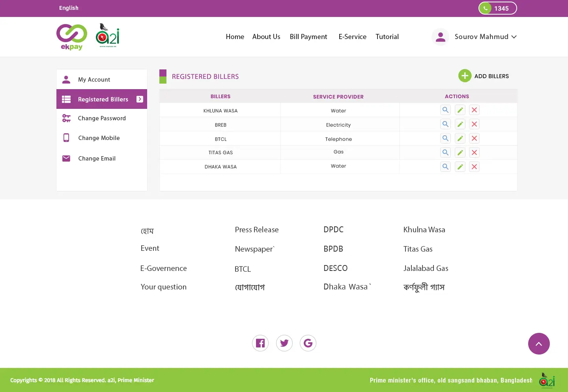568x392 pixels.
Task: Switch language via English link
Action: coord(69,8)
